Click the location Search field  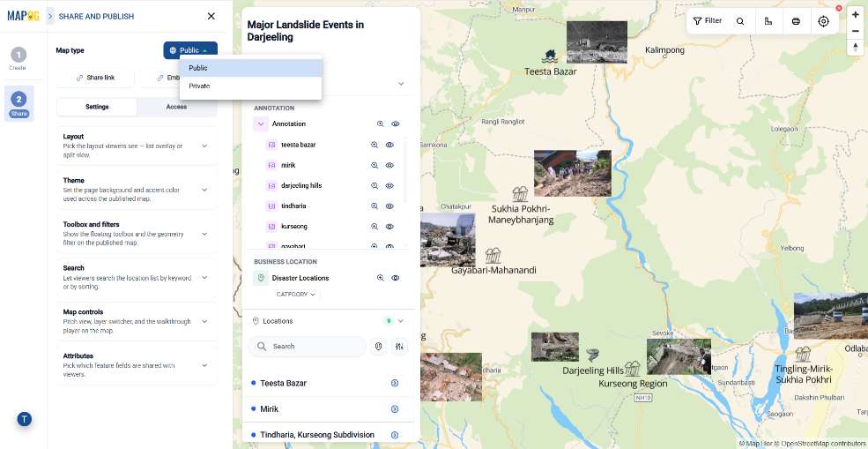(x=307, y=347)
